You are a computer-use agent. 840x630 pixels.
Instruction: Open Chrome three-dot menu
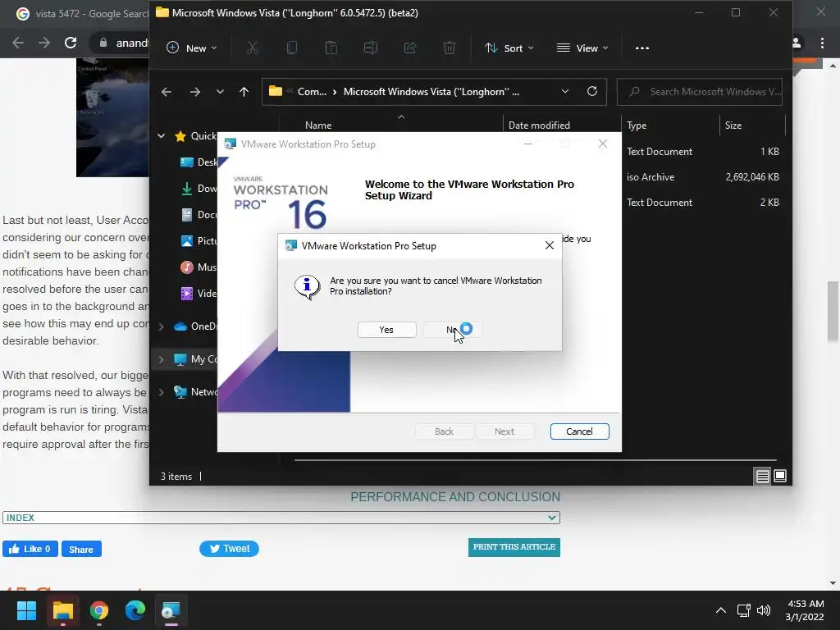click(822, 43)
